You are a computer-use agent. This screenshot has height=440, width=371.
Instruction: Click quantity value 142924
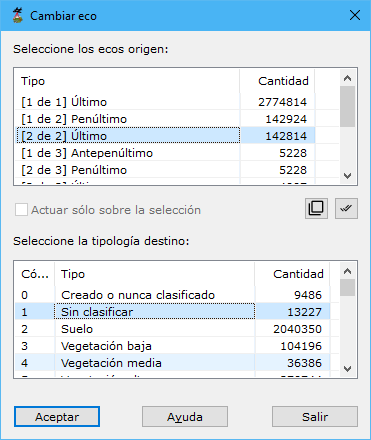coord(286,119)
